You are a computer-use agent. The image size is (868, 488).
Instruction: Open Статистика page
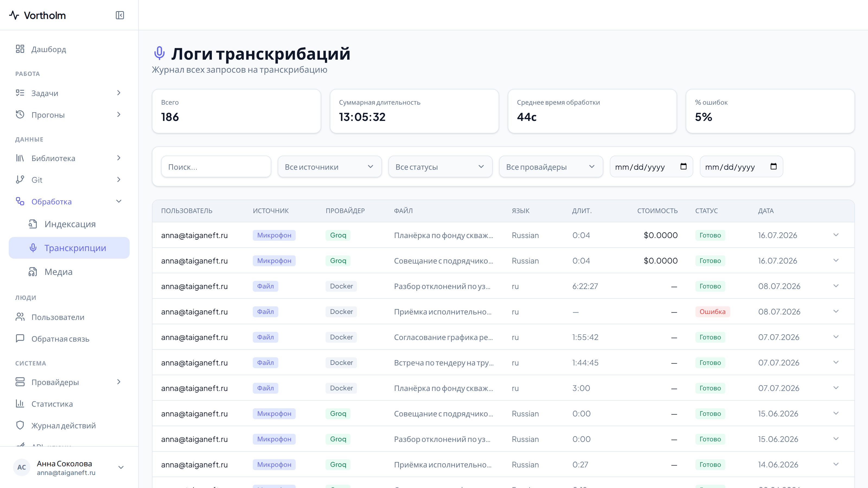tap(69, 403)
